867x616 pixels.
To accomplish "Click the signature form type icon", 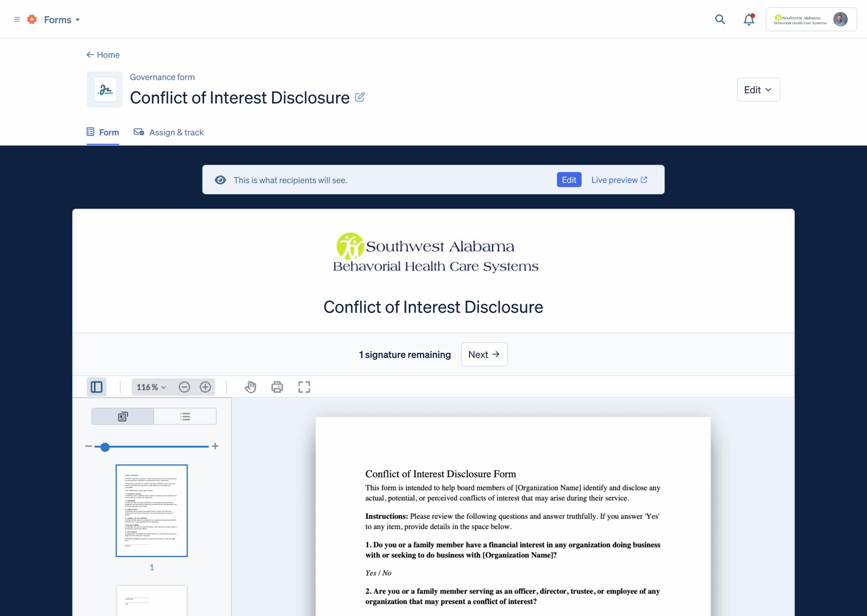I will click(x=105, y=89).
